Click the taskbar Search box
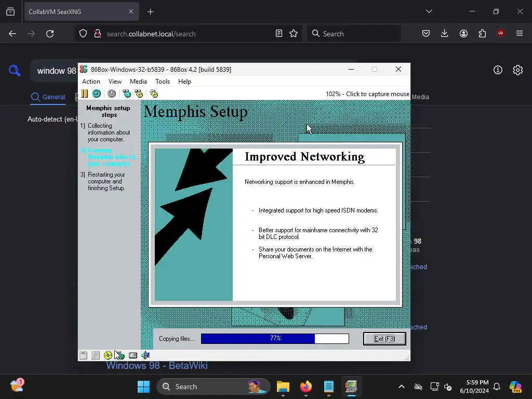 (x=214, y=387)
